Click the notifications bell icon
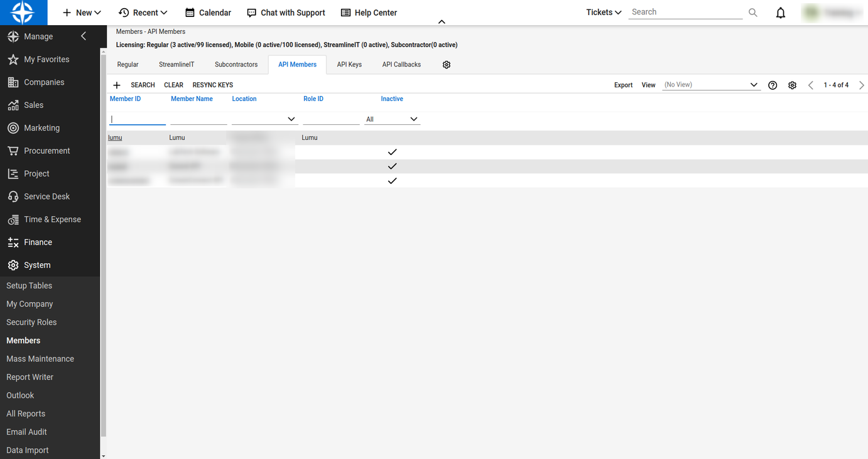This screenshot has width=868, height=459. tap(781, 13)
